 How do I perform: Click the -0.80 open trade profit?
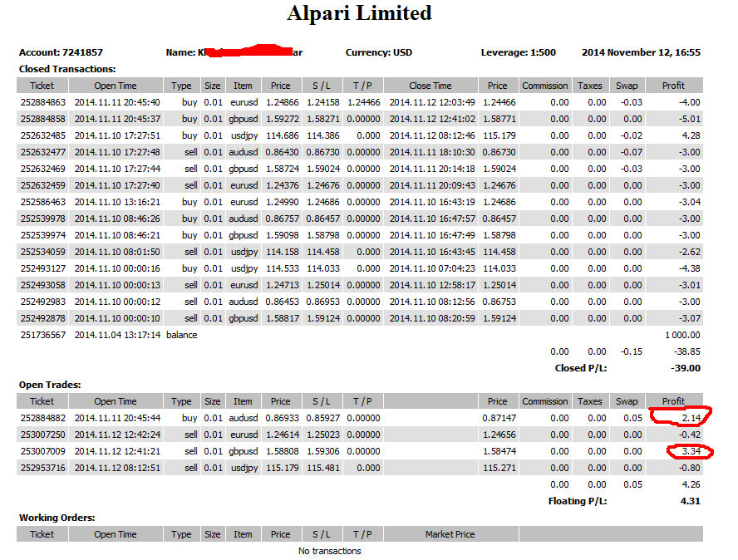689,468
